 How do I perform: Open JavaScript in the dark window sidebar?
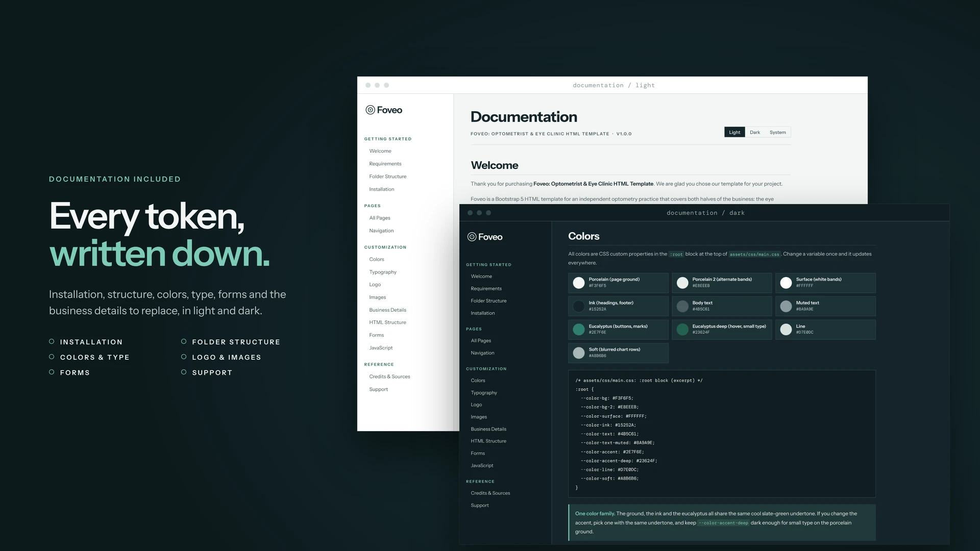pyautogui.click(x=482, y=465)
